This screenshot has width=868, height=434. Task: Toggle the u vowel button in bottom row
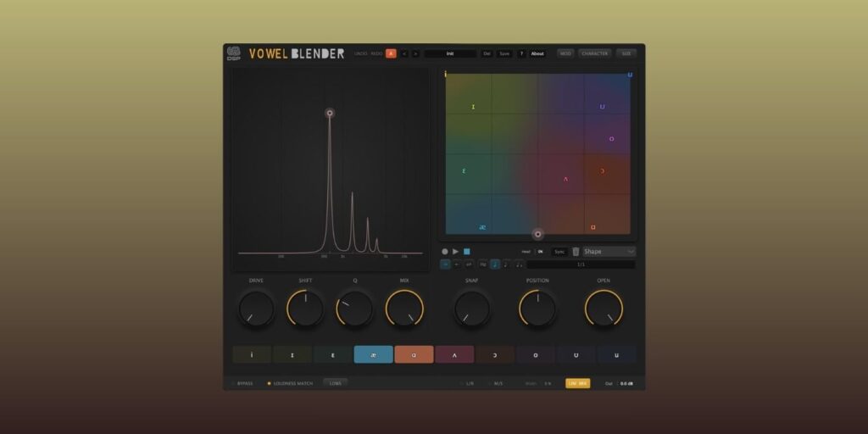617,355
